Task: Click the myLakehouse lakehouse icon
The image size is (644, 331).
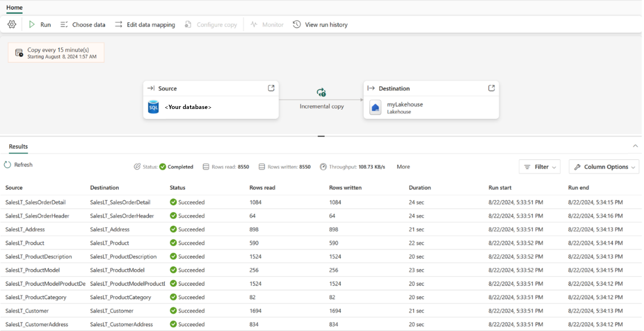Action: (x=375, y=107)
